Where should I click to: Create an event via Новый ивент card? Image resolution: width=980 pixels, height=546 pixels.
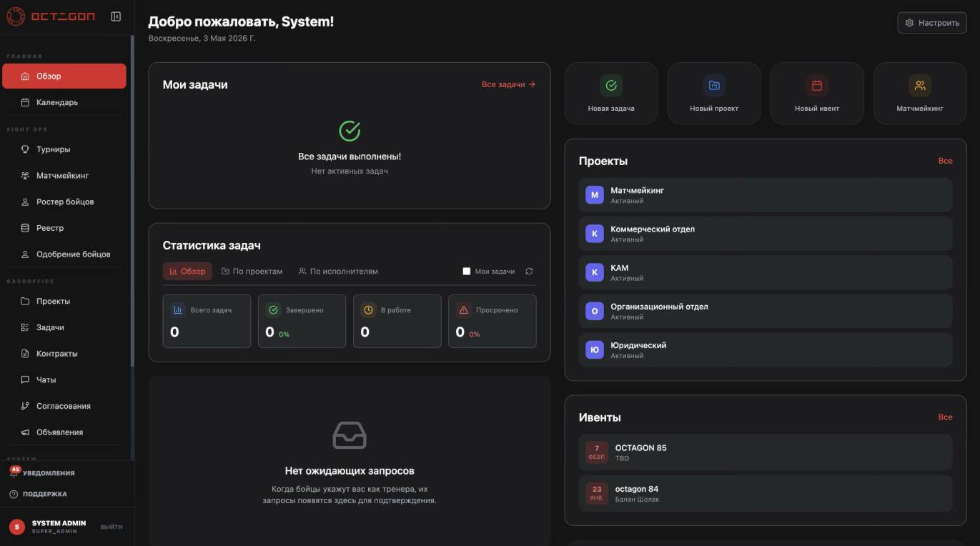point(817,94)
